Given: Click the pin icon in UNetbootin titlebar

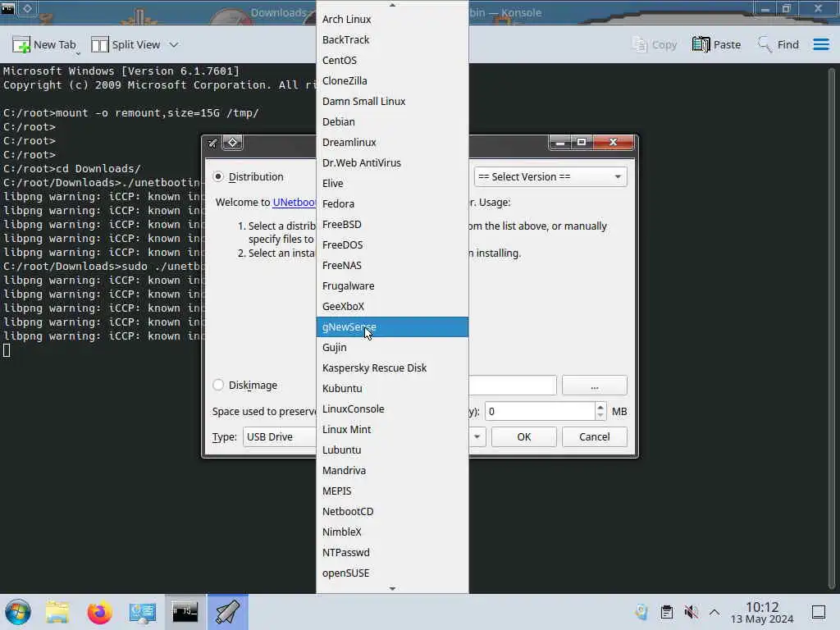Looking at the screenshot, I should pyautogui.click(x=212, y=143).
